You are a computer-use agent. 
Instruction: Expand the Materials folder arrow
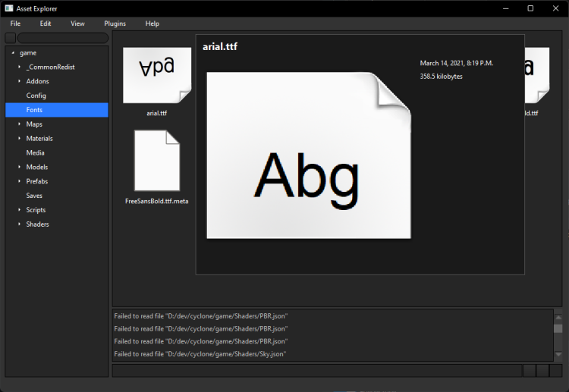click(20, 139)
